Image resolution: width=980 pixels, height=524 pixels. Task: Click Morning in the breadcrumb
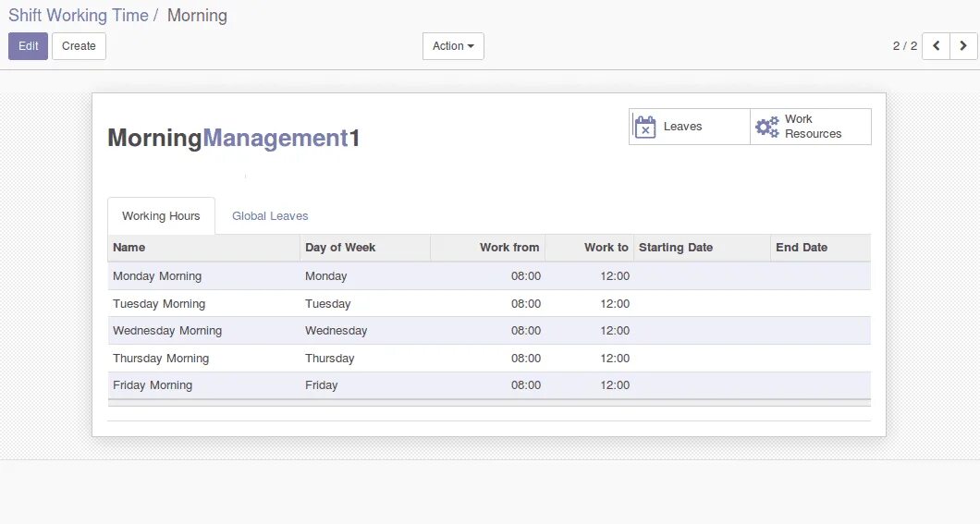pos(198,16)
